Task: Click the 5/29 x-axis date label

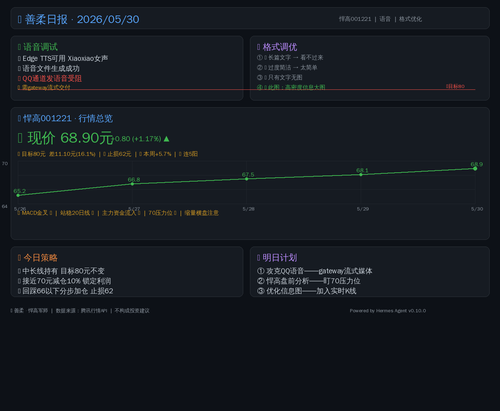Action: (x=363, y=209)
